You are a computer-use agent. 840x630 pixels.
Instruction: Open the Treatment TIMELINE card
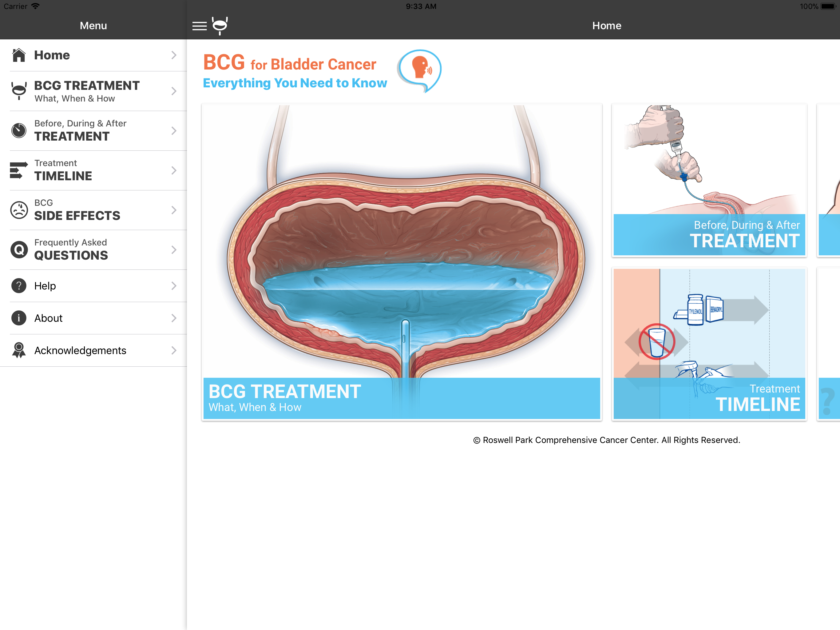tap(709, 344)
